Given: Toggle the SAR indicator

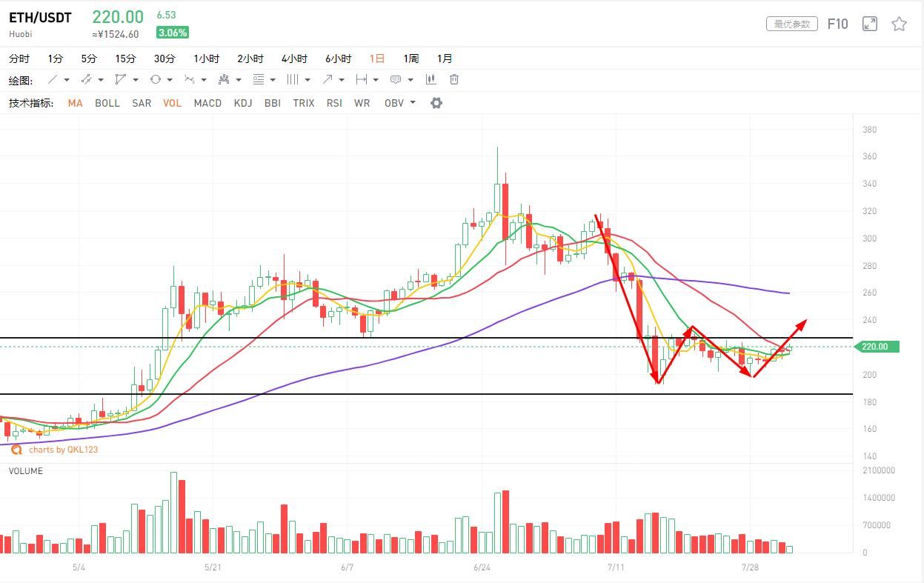Looking at the screenshot, I should pyautogui.click(x=142, y=103).
